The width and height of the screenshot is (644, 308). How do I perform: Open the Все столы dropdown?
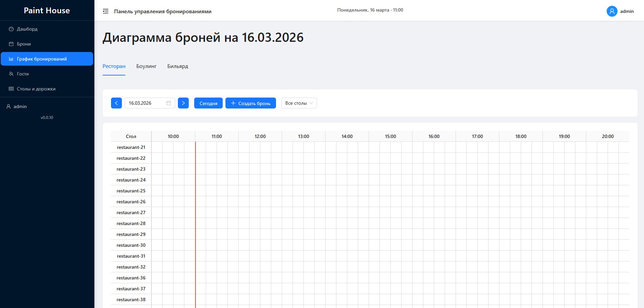click(298, 103)
